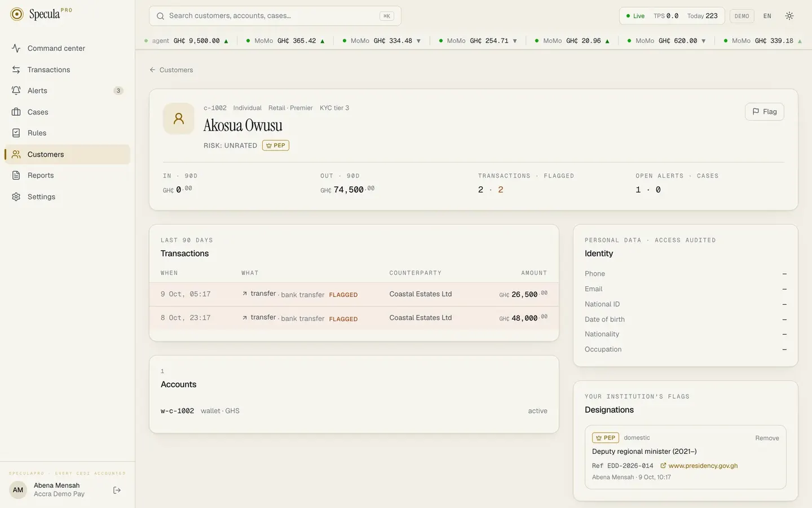Click the AM user avatar
This screenshot has width=812, height=508.
click(x=18, y=490)
